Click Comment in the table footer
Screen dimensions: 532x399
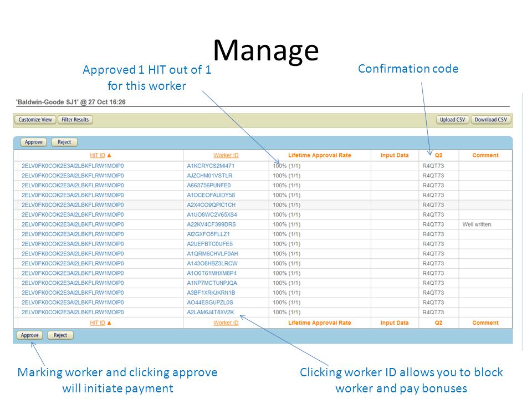[485, 323]
